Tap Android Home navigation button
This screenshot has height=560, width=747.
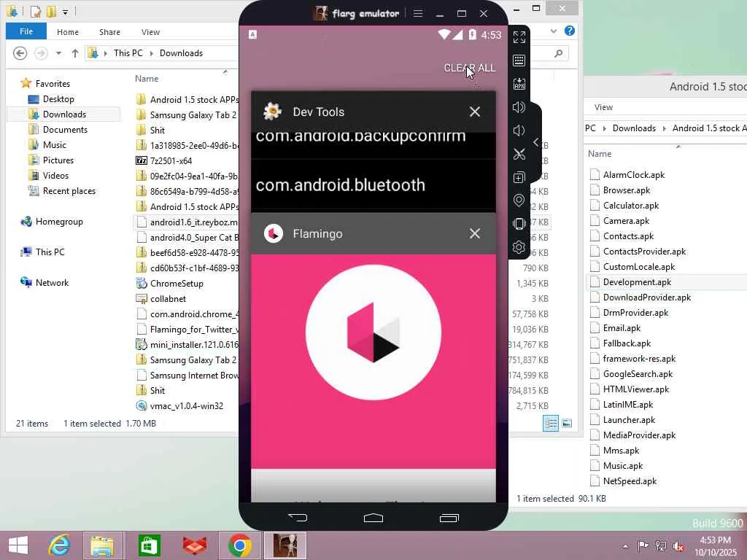point(373,518)
